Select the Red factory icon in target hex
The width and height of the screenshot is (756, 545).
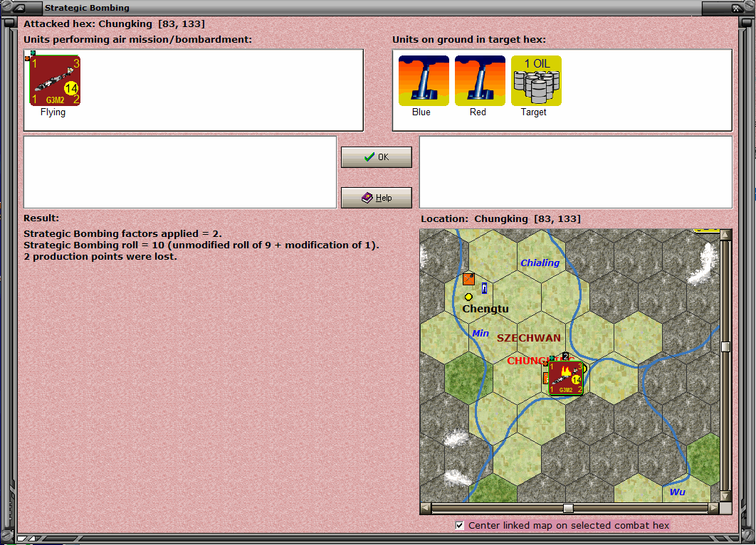[481, 80]
